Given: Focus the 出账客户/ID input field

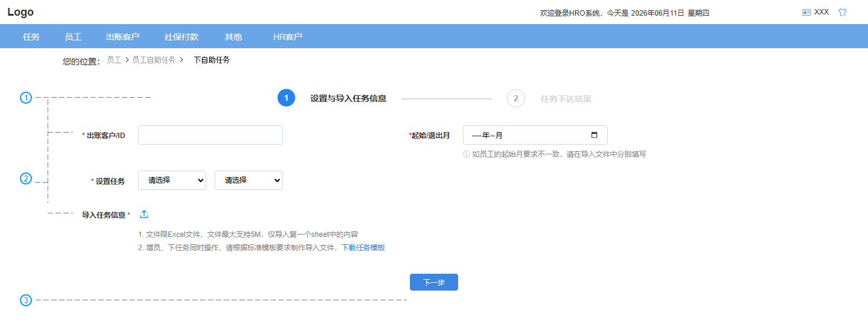Looking at the screenshot, I should pyautogui.click(x=210, y=135).
